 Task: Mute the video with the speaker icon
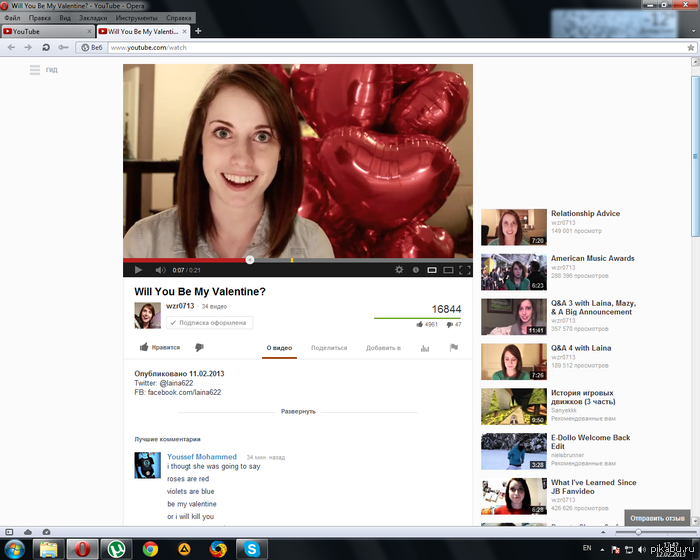[158, 270]
